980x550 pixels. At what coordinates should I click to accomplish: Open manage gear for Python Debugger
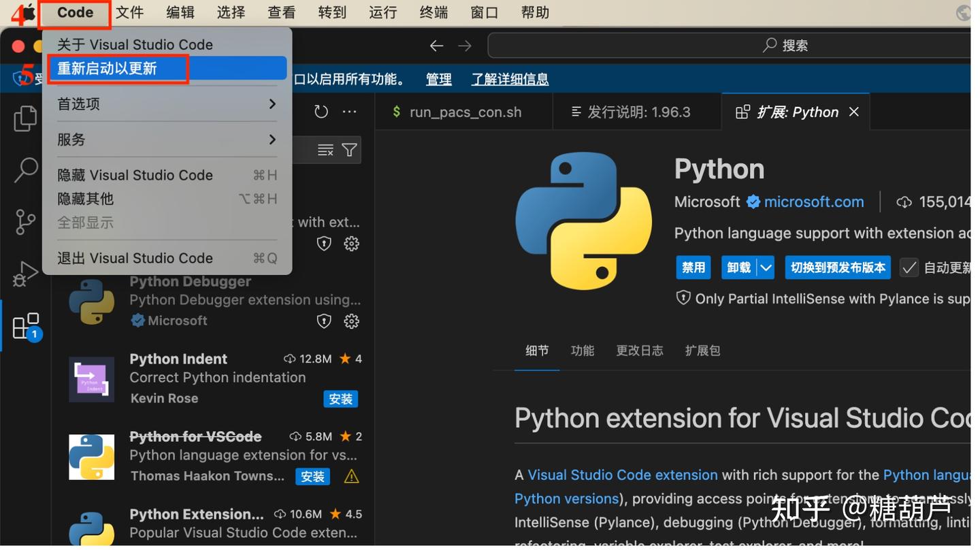point(351,321)
